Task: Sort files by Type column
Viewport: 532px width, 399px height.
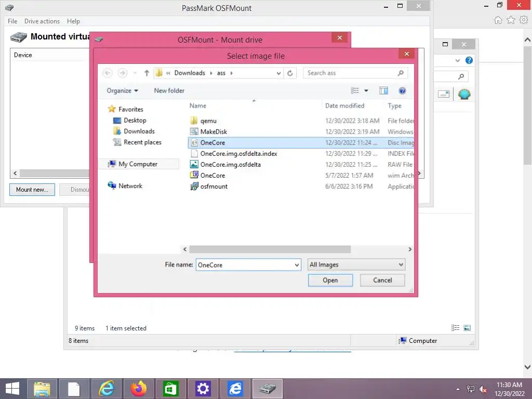Action: (395, 106)
